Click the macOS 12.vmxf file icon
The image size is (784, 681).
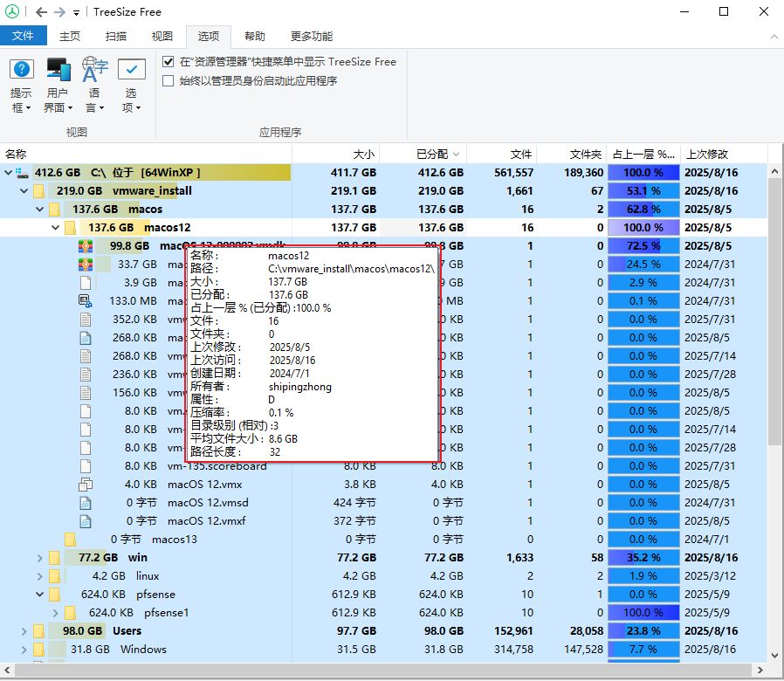point(86,521)
